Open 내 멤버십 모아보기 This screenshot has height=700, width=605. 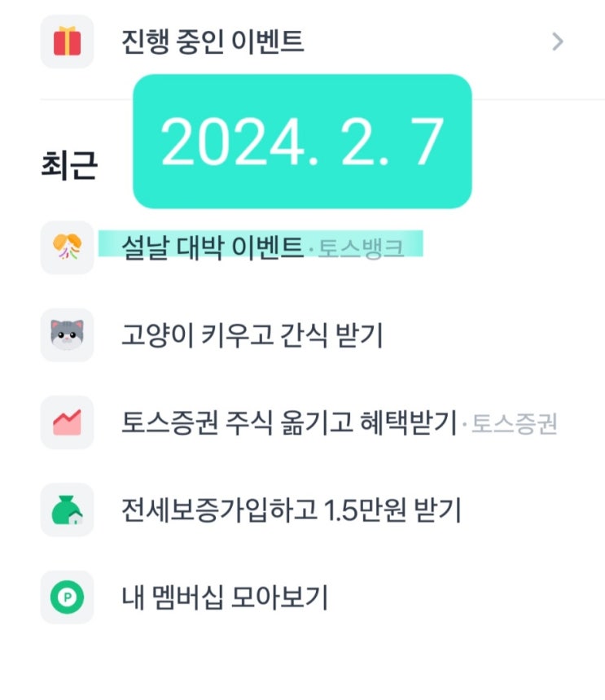pyautogui.click(x=224, y=597)
